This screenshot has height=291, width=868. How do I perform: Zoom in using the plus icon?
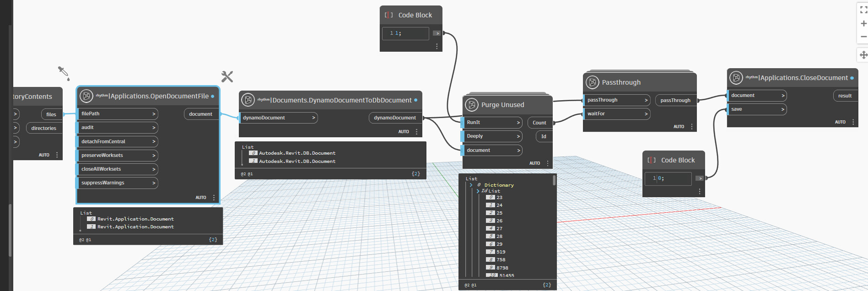(x=863, y=23)
